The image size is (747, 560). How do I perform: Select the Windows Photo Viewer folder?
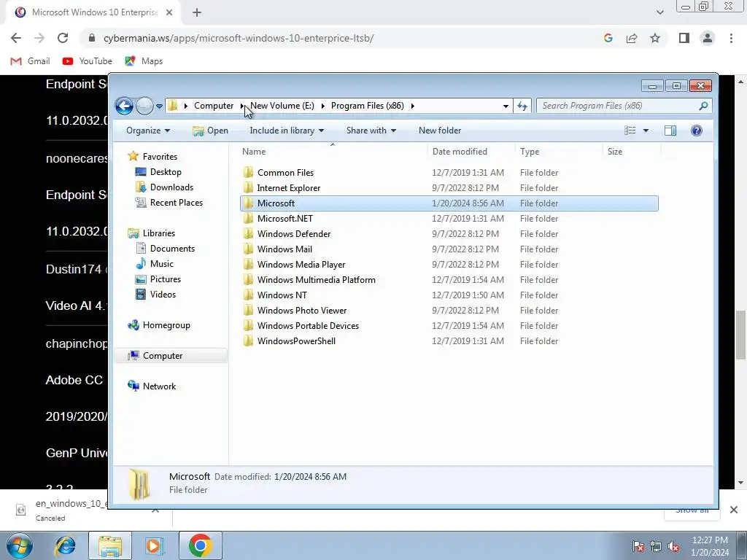[449, 311]
